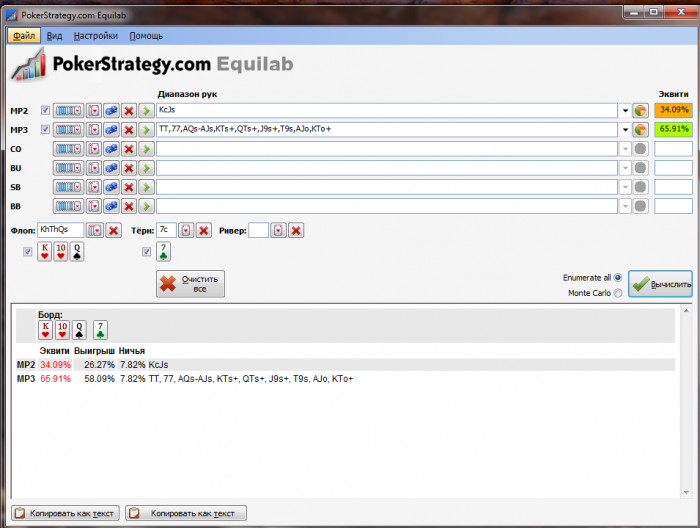Open the card selector for BU
Screen dimensions: 700x528
[94, 168]
